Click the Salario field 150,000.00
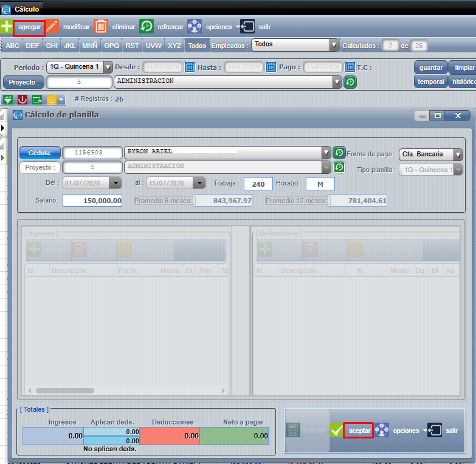This screenshot has width=476, height=464. (92, 201)
